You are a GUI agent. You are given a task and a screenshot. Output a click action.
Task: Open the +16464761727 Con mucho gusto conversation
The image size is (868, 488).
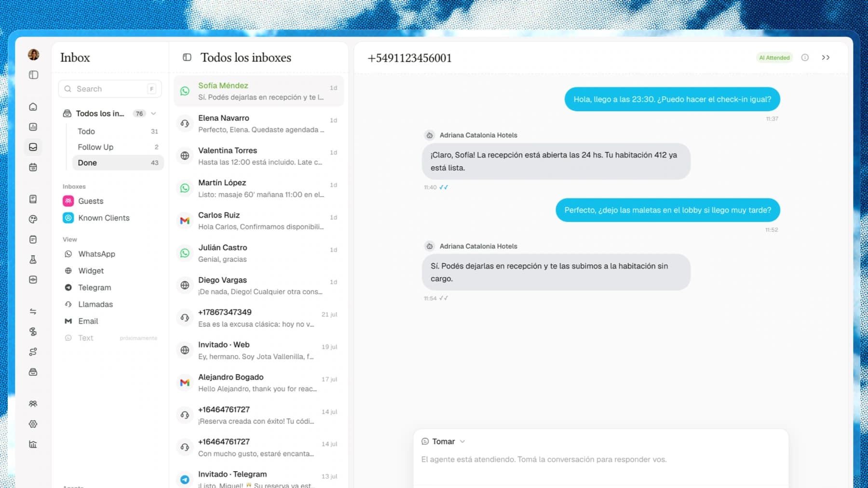pos(259,448)
